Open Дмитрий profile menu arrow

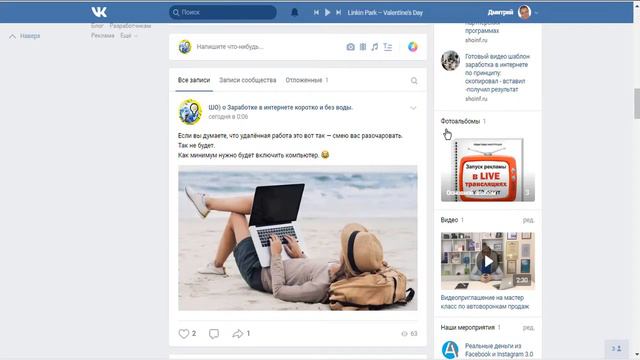tap(536, 13)
